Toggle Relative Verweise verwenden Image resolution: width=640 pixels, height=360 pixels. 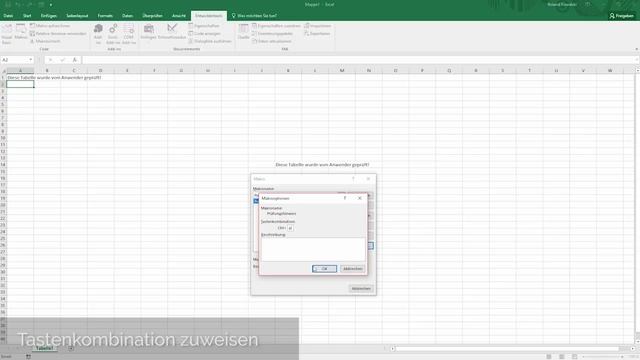point(58,33)
